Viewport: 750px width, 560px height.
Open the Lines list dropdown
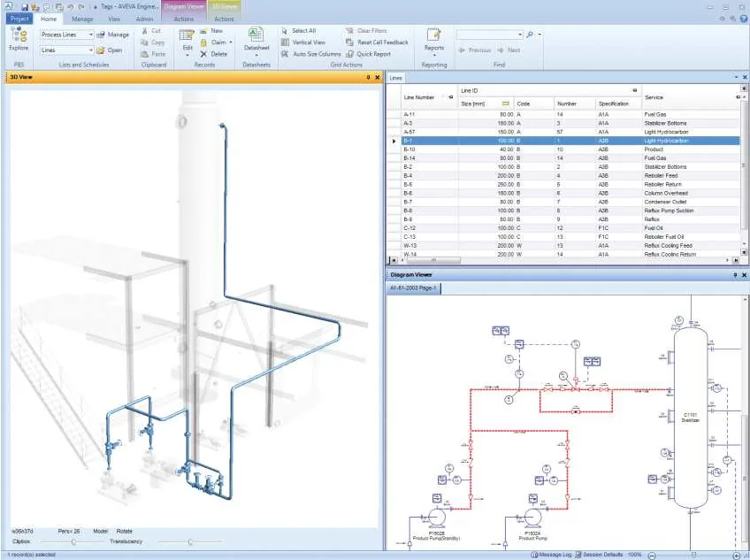pyautogui.click(x=91, y=50)
